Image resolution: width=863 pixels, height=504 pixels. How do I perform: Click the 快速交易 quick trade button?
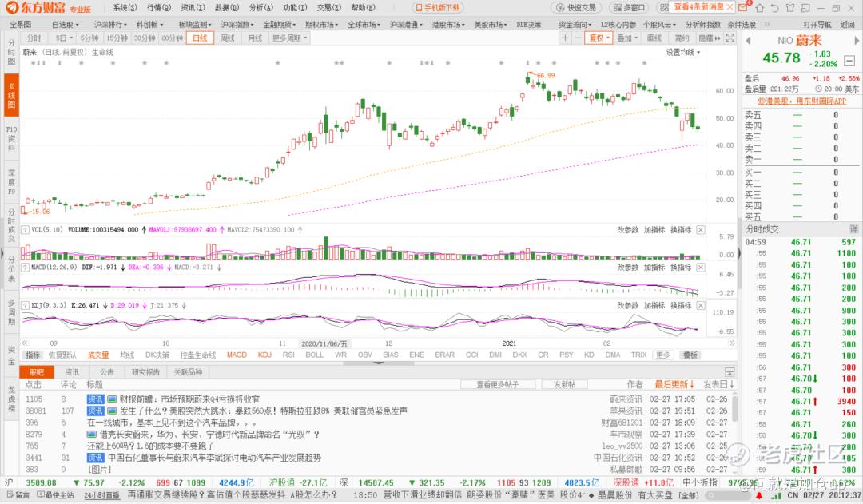(576, 8)
